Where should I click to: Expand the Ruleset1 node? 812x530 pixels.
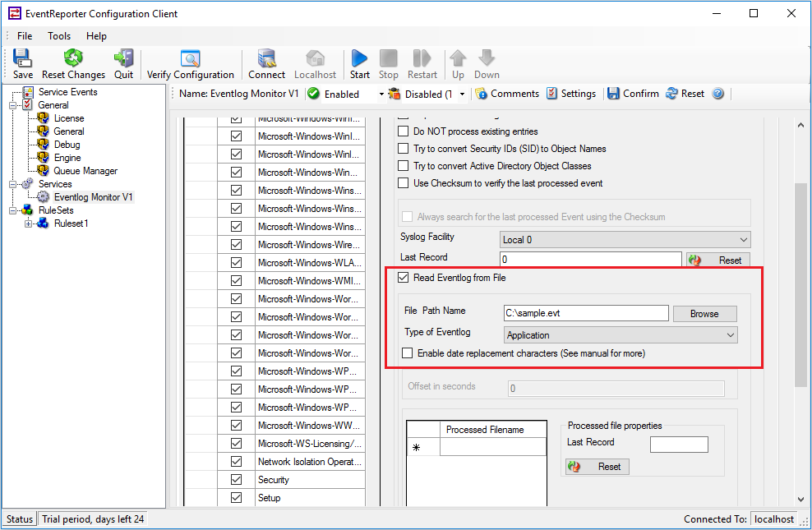click(x=29, y=224)
